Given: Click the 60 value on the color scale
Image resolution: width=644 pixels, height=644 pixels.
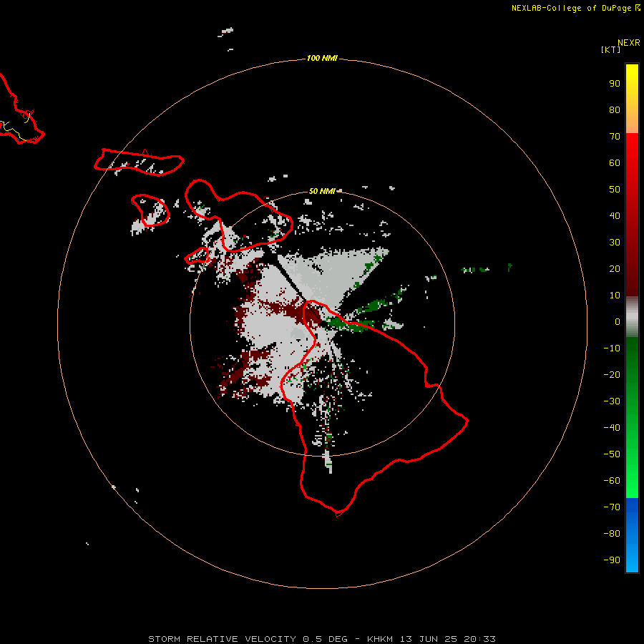Looking at the screenshot, I should (x=615, y=163).
